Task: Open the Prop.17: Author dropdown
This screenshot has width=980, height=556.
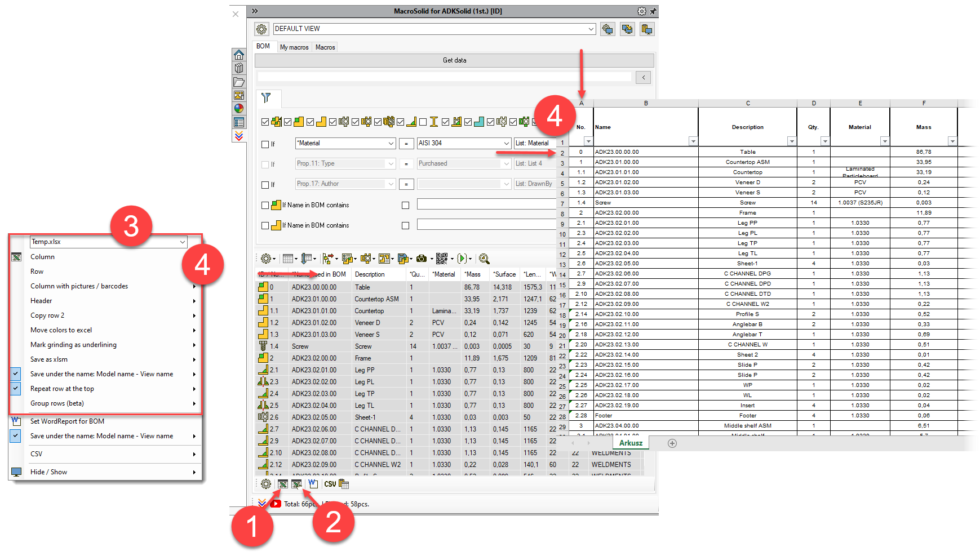Action: tap(391, 184)
